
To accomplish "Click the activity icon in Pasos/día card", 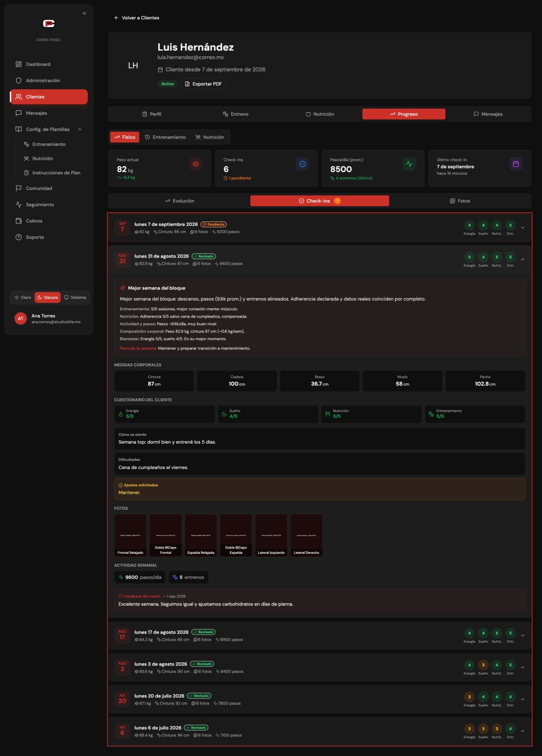I will pyautogui.click(x=409, y=164).
